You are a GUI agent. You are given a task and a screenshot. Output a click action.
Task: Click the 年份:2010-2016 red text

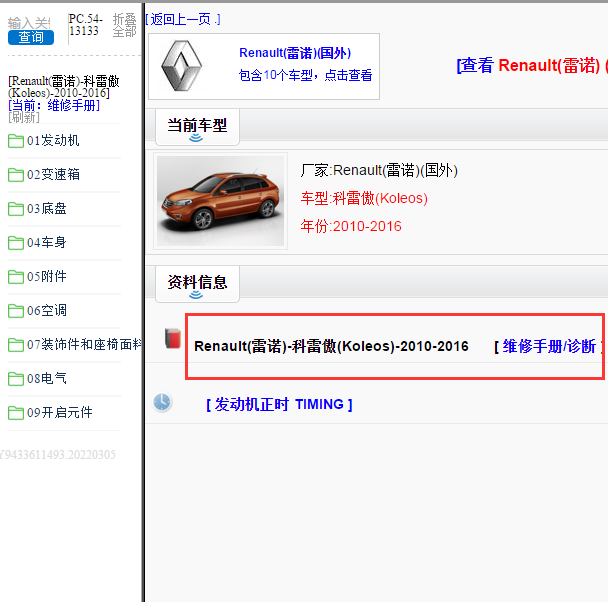[351, 226]
